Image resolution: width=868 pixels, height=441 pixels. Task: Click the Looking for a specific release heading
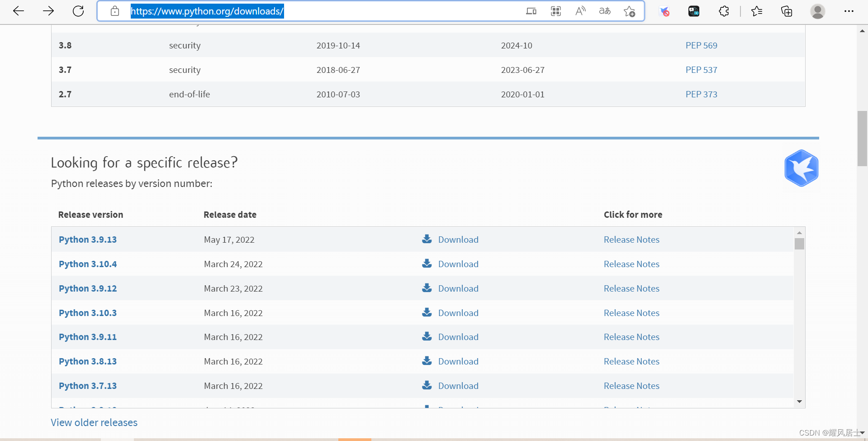coord(144,163)
